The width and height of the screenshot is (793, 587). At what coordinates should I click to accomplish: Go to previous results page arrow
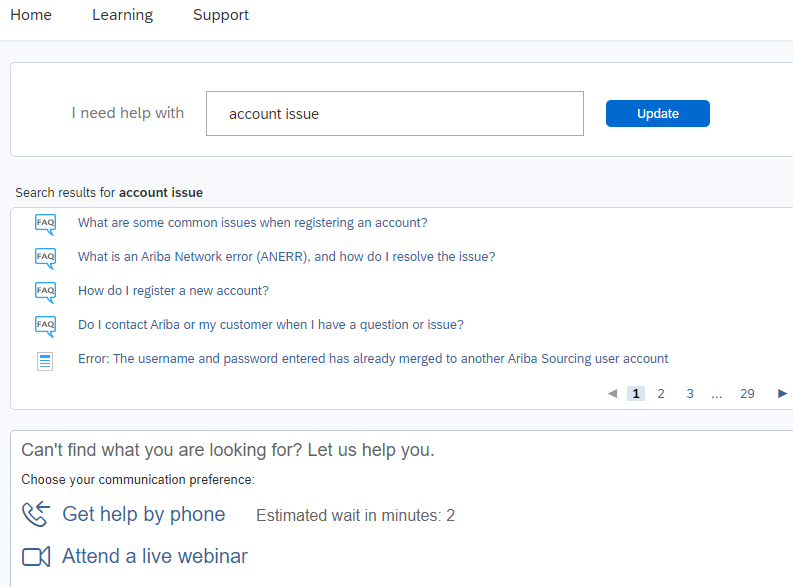[x=612, y=394]
